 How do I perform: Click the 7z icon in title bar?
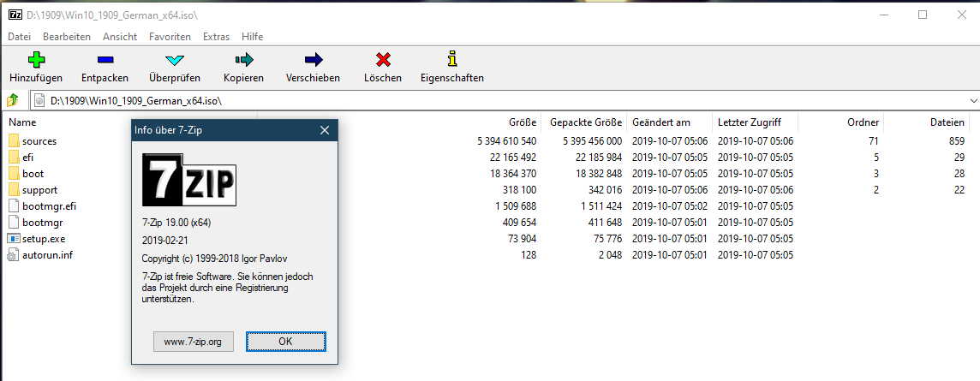tap(15, 15)
